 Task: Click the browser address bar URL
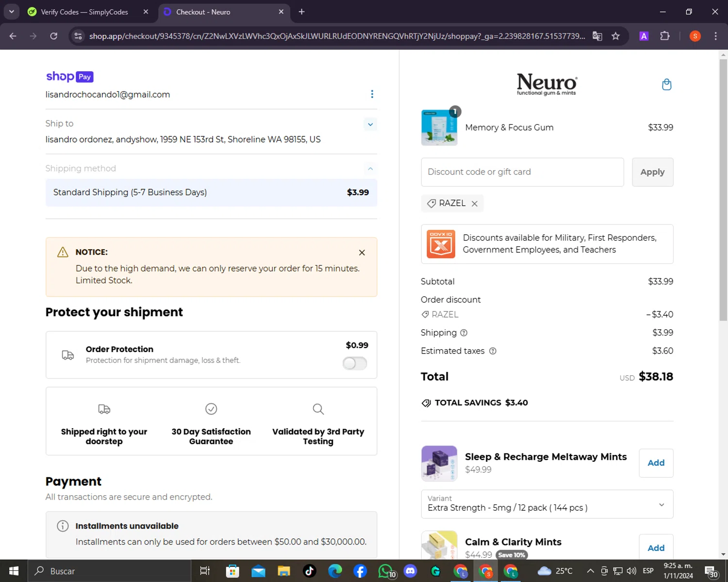click(x=337, y=36)
